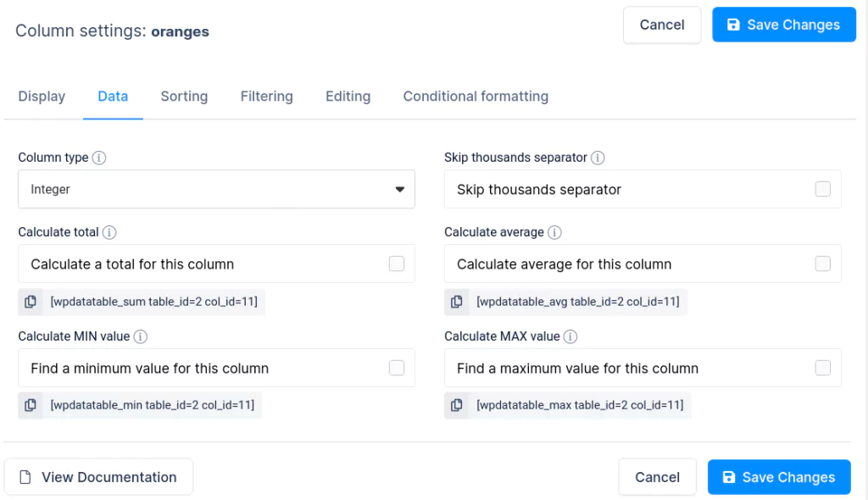The height and width of the screenshot is (500, 868).
Task: Click info icon beside Column type
Action: [x=99, y=158]
